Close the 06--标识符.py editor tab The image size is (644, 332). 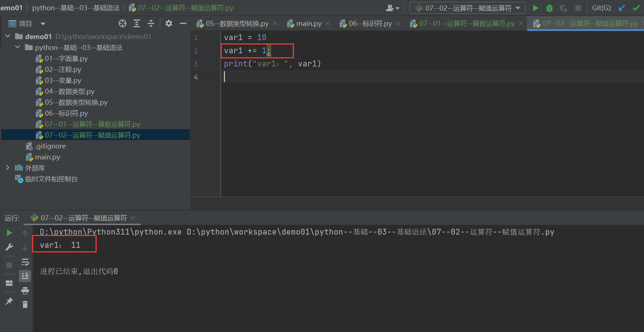pos(398,24)
